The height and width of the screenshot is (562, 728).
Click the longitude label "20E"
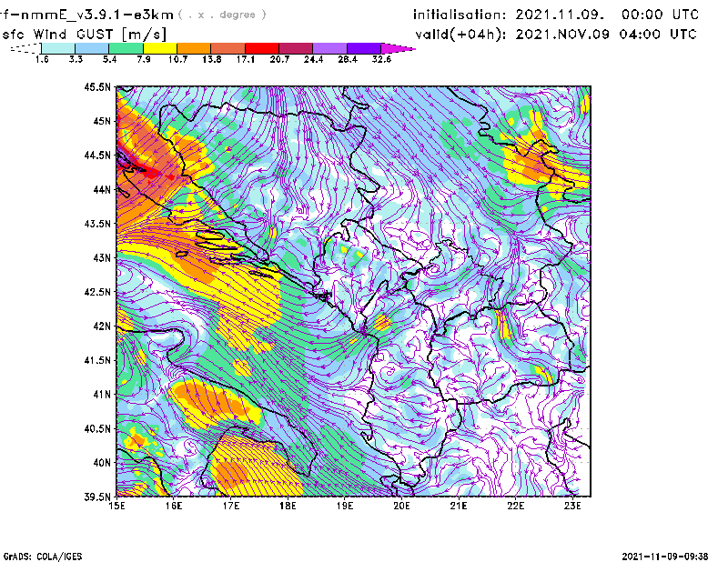[401, 506]
